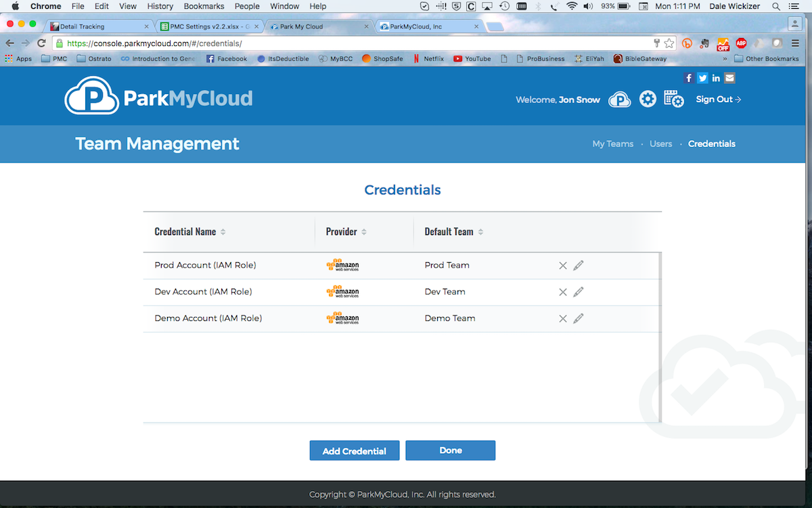The height and width of the screenshot is (508, 812).
Task: Open settings gear icon in header
Action: tap(648, 100)
